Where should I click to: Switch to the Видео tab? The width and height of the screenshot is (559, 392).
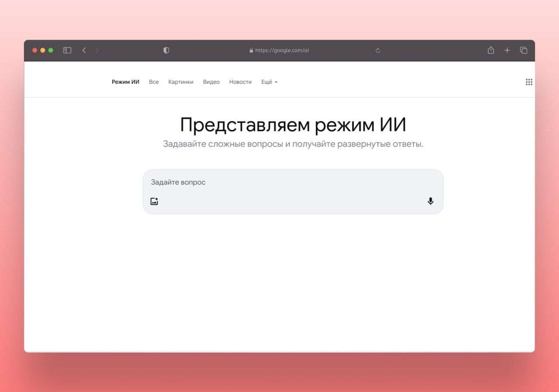(211, 82)
